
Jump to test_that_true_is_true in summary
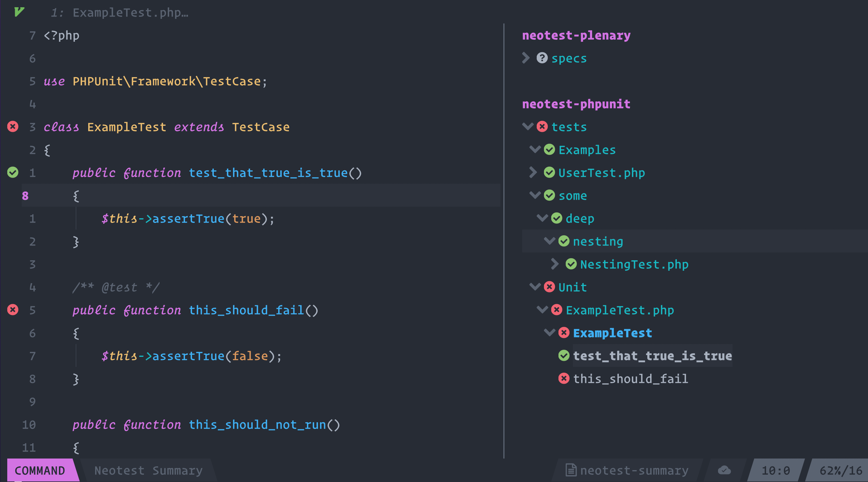[x=652, y=356]
